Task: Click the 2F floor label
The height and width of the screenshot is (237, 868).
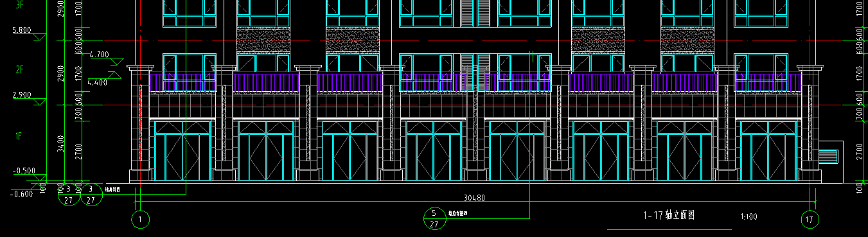Action: pyautogui.click(x=20, y=70)
